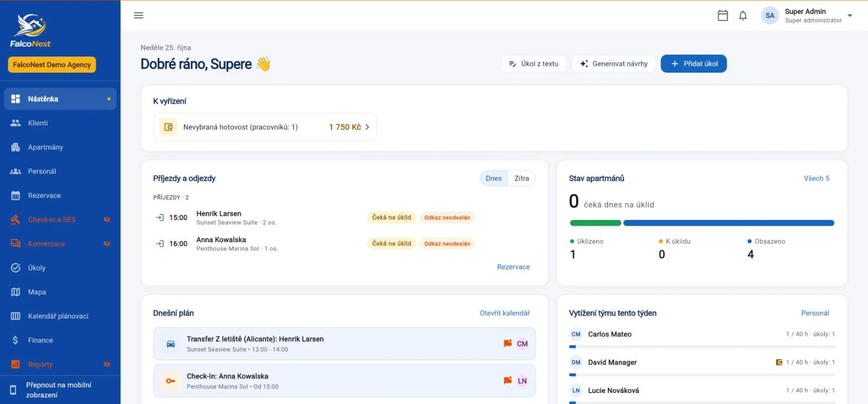Click the key icon on Check-In Anna Kowalska

coord(170,381)
